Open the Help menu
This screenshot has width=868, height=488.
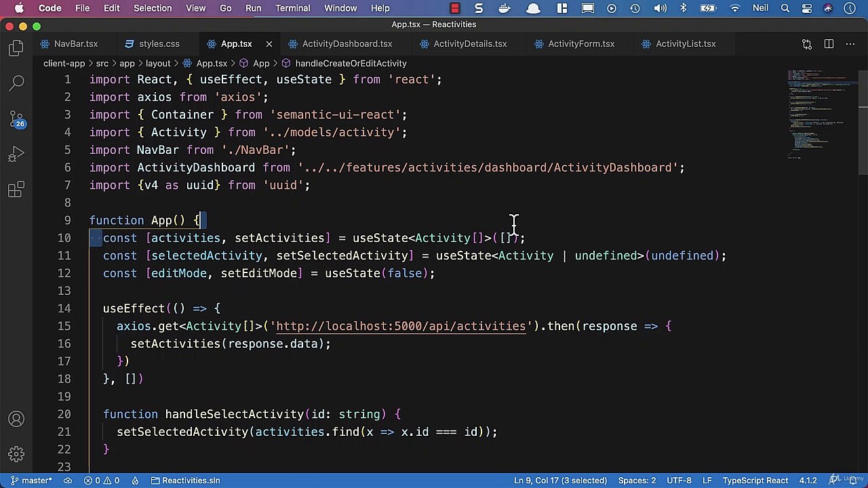[380, 8]
